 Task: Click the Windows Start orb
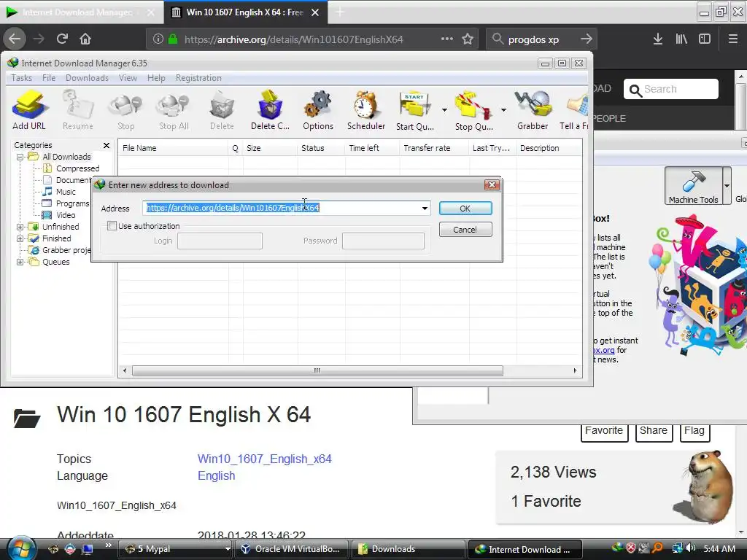pos(20,548)
